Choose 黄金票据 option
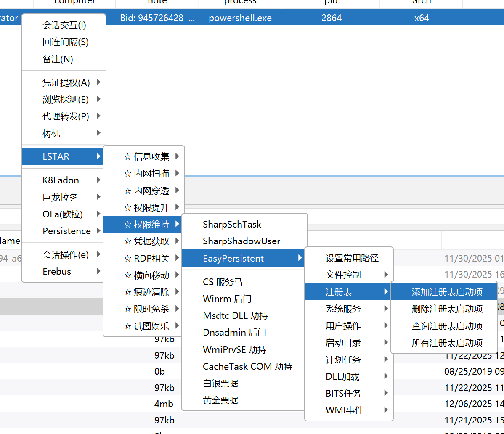The image size is (504, 434). [243, 401]
